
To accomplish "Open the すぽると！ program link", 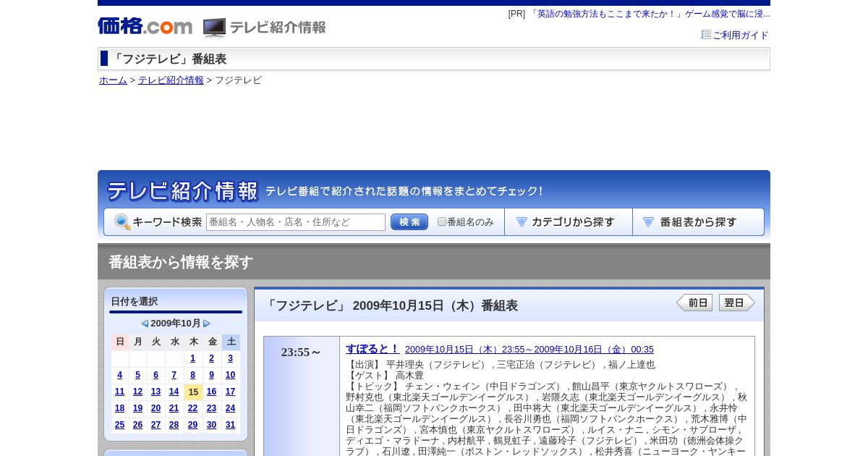I will click(x=372, y=349).
